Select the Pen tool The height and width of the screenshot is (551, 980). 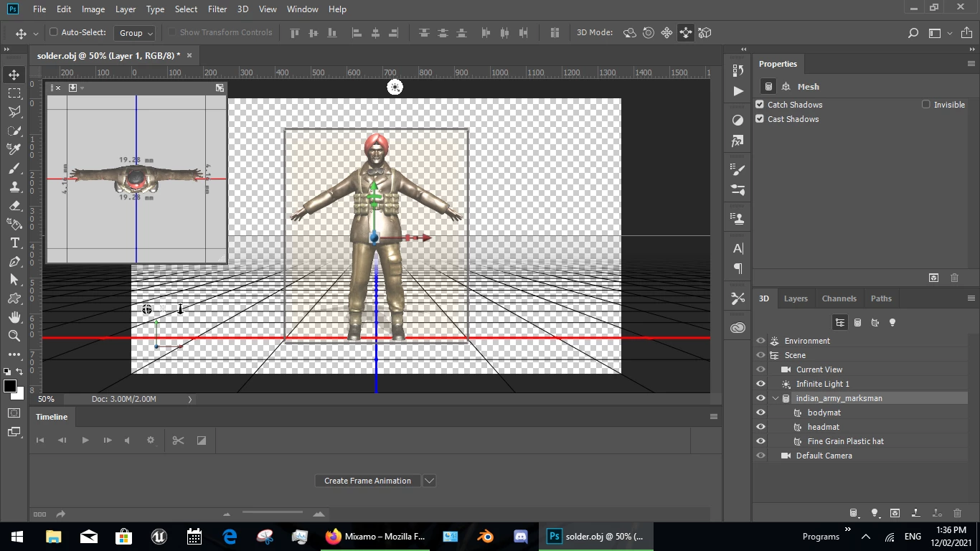click(14, 262)
